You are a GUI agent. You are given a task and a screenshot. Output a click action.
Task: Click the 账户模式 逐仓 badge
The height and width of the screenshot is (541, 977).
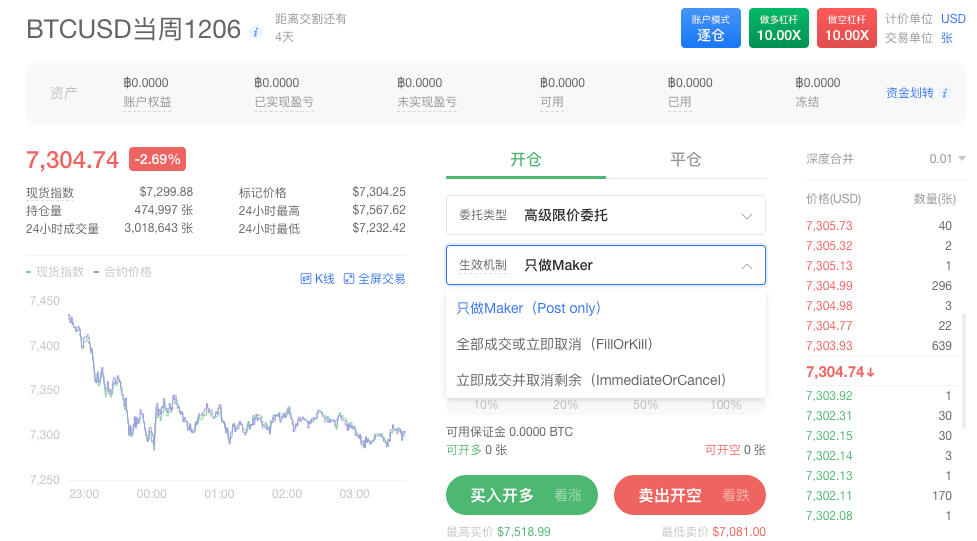point(711,28)
